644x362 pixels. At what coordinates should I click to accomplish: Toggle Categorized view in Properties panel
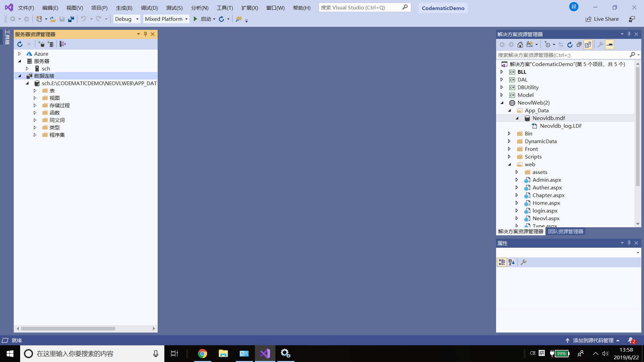[502, 262]
